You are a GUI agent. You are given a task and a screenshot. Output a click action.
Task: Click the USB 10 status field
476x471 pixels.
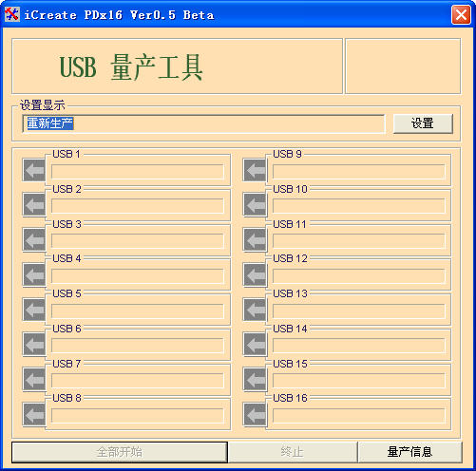pos(359,206)
